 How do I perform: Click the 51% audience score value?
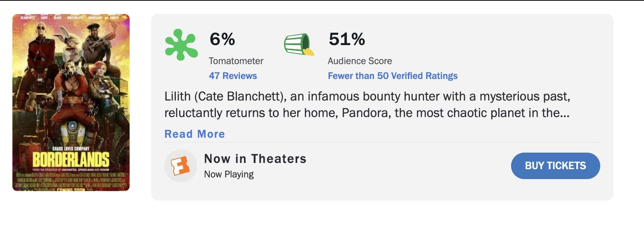347,39
